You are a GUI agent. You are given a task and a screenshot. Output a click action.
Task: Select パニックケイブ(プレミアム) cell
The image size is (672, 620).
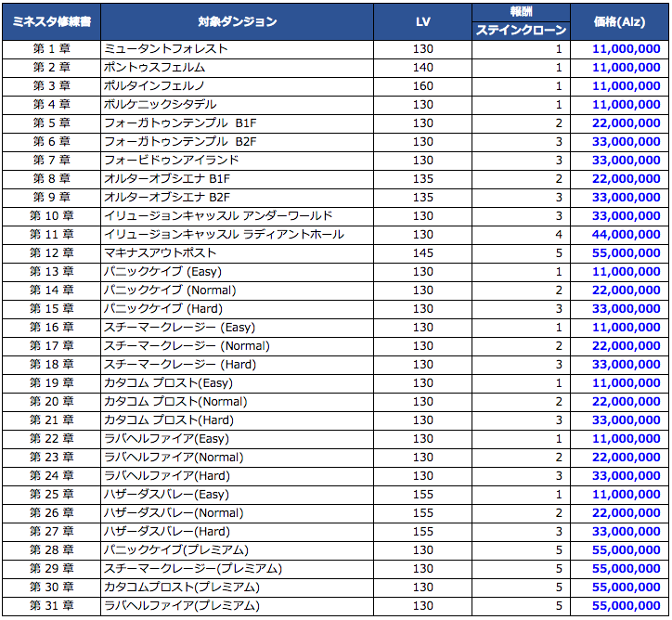237,550
